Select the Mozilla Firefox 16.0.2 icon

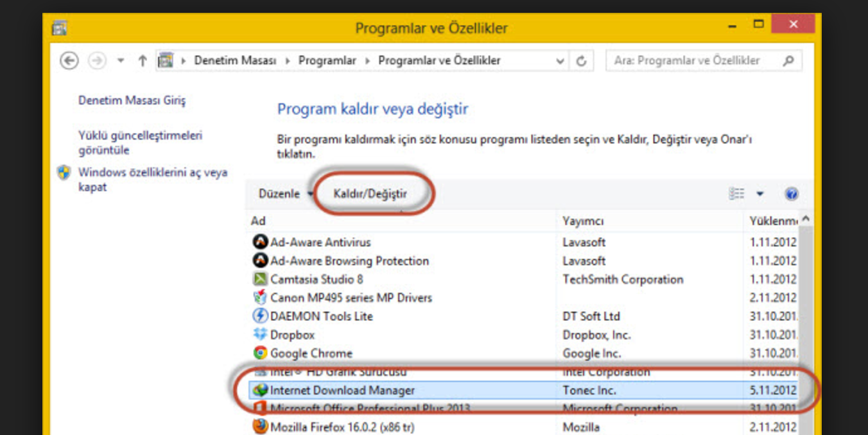pyautogui.click(x=260, y=427)
